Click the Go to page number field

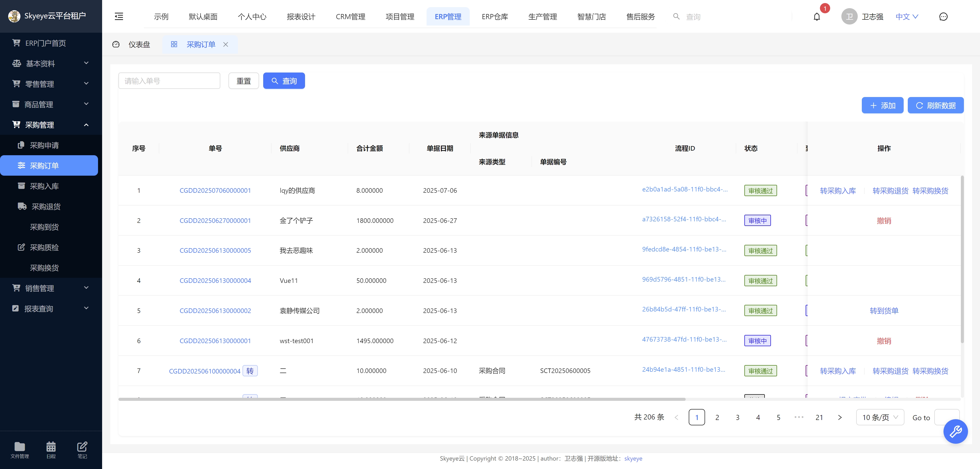pos(947,417)
